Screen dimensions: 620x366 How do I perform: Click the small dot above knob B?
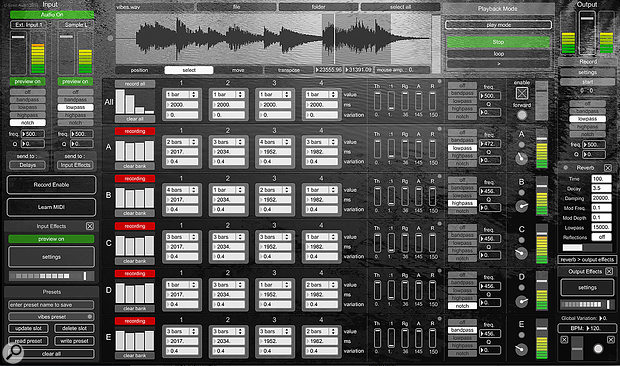[x=522, y=193]
